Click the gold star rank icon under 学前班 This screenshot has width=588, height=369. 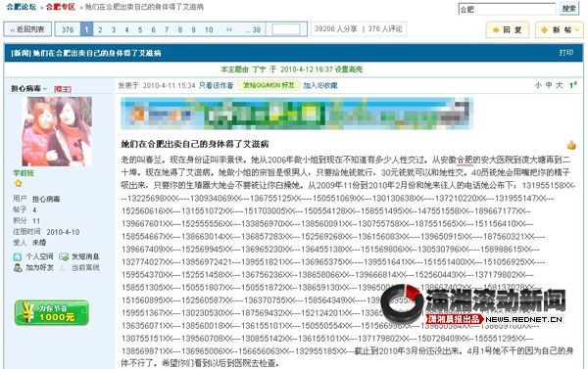(x=18, y=184)
